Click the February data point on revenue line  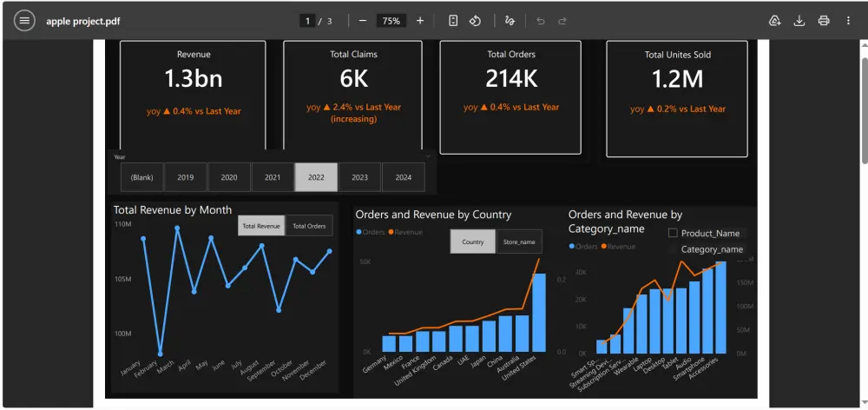coord(161,354)
